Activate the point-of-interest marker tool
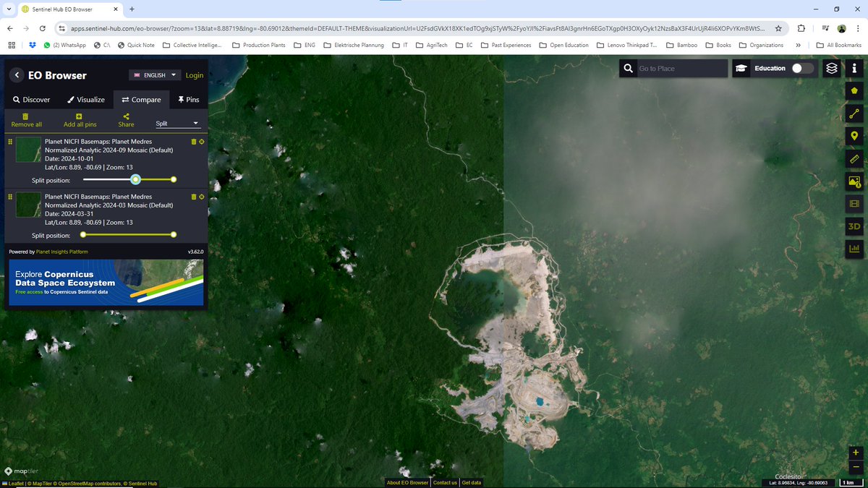Image resolution: width=868 pixels, height=488 pixels. [x=854, y=136]
